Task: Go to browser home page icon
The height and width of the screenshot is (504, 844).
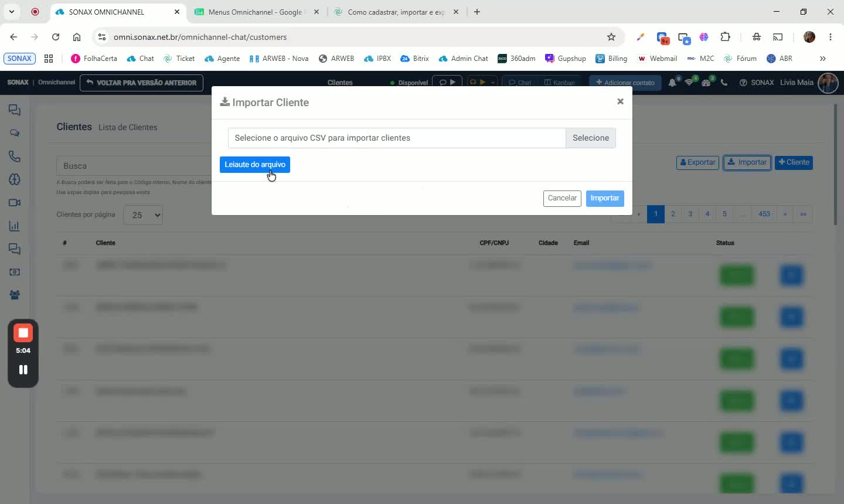Action: (x=77, y=37)
